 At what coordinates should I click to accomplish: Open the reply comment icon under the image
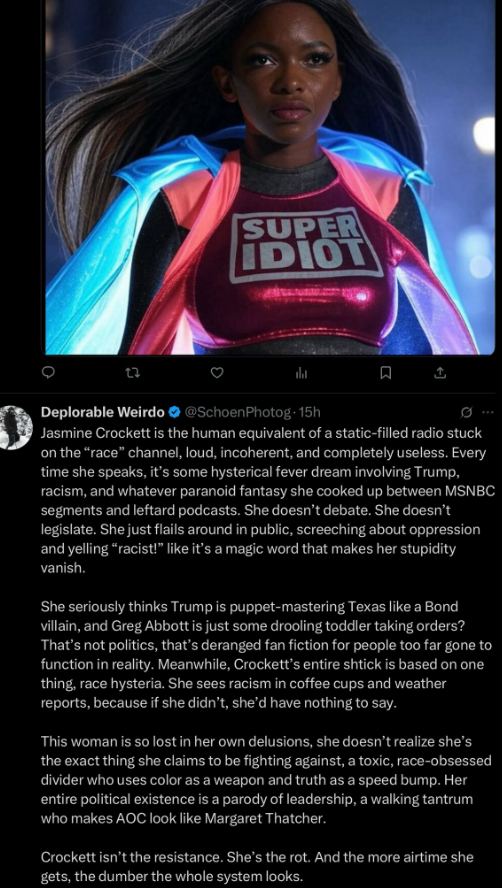tap(49, 372)
